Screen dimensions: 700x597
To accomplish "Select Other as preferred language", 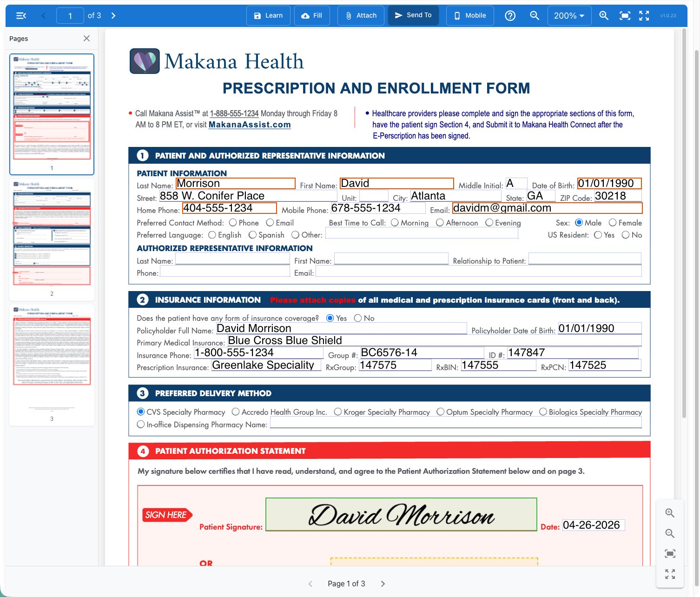I will click(295, 235).
